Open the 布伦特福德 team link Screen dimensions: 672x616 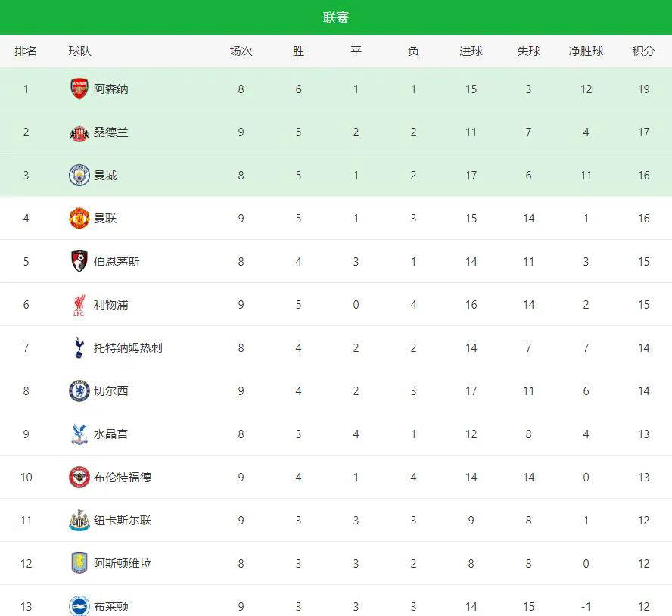click(122, 478)
